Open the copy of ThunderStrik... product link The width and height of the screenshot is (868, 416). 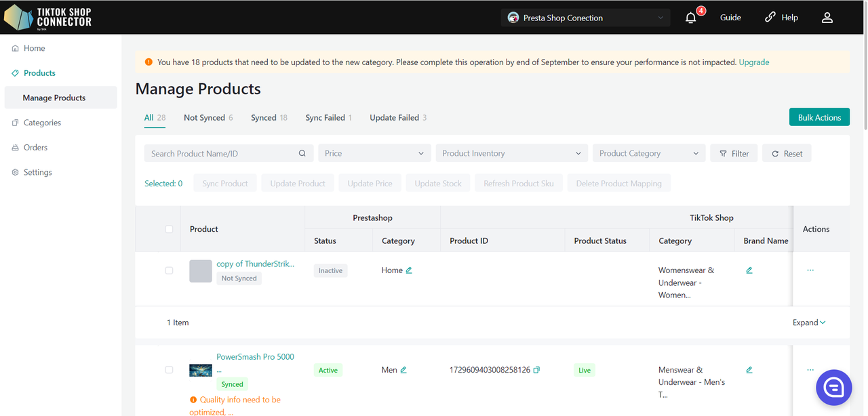pos(256,264)
